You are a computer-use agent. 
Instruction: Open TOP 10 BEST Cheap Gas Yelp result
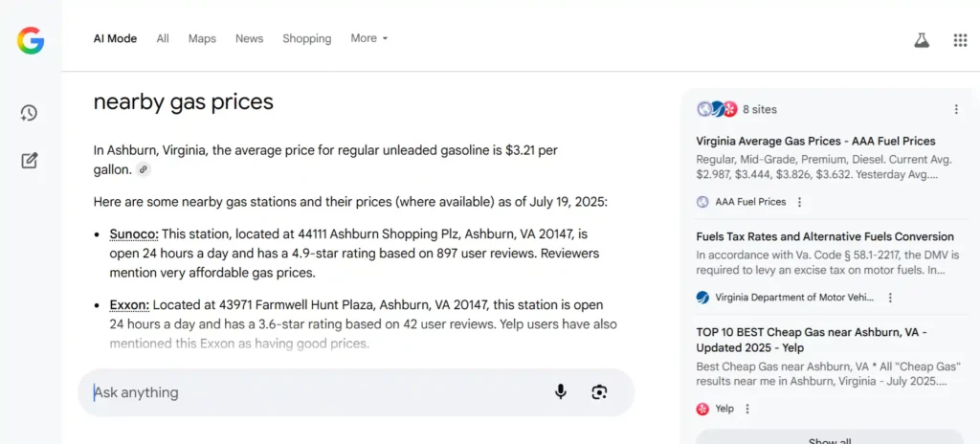point(812,340)
